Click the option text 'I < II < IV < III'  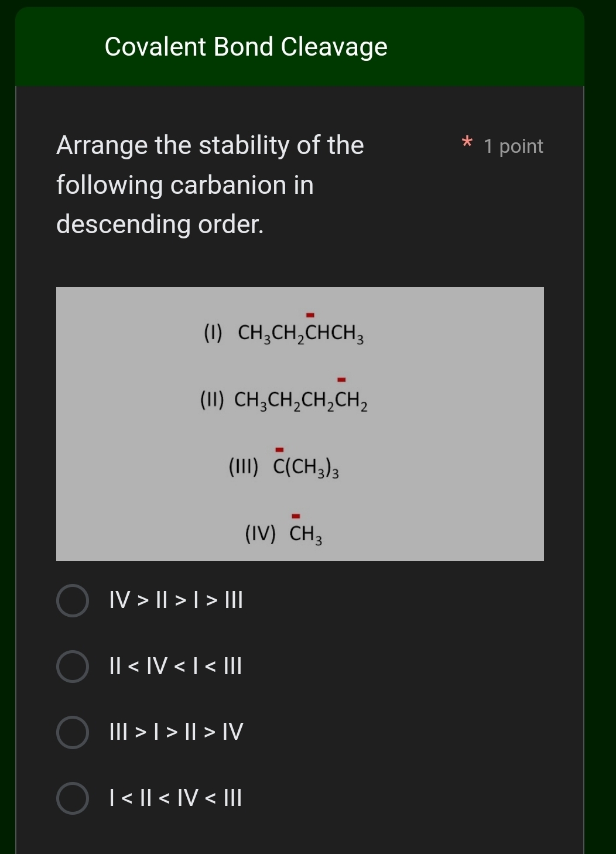176,798
